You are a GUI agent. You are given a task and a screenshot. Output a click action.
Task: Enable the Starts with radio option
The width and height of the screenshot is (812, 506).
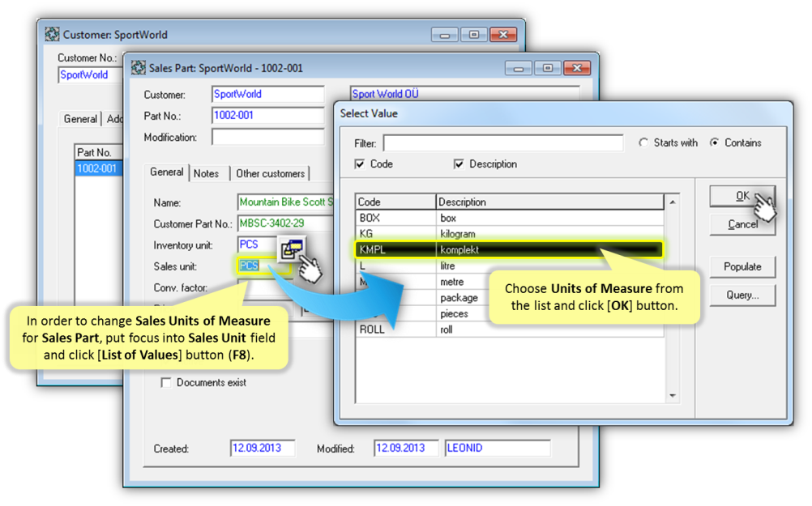(x=643, y=142)
